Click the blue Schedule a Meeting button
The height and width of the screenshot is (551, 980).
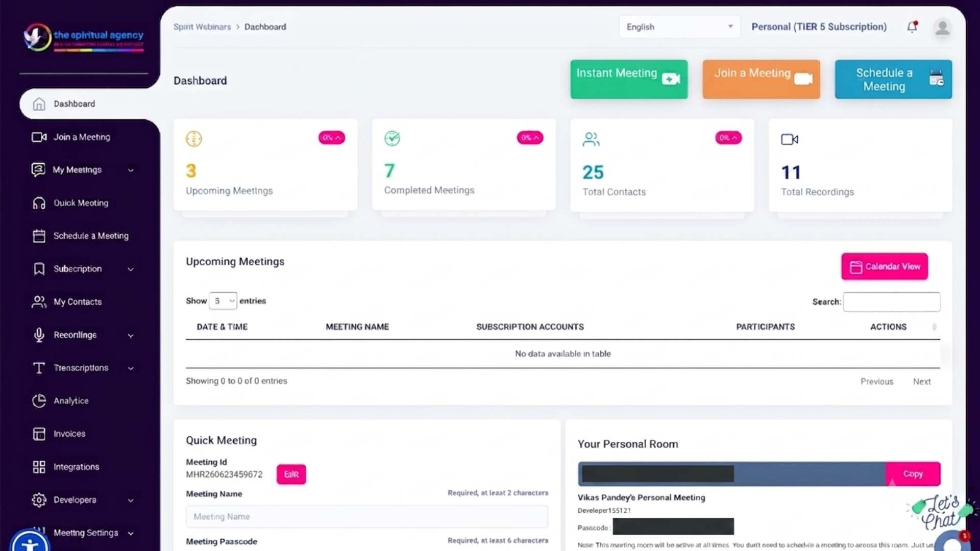(x=893, y=79)
